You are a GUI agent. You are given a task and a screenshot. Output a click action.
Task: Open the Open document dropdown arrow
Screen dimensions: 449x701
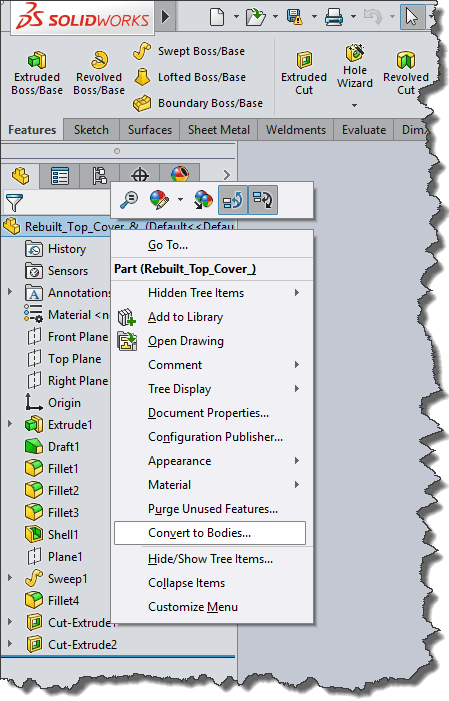(275, 17)
